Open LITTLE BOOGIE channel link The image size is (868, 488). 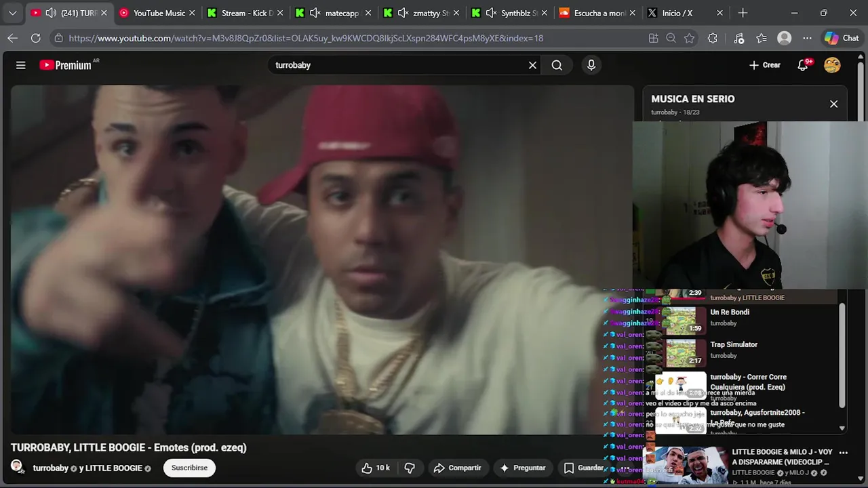[114, 468]
